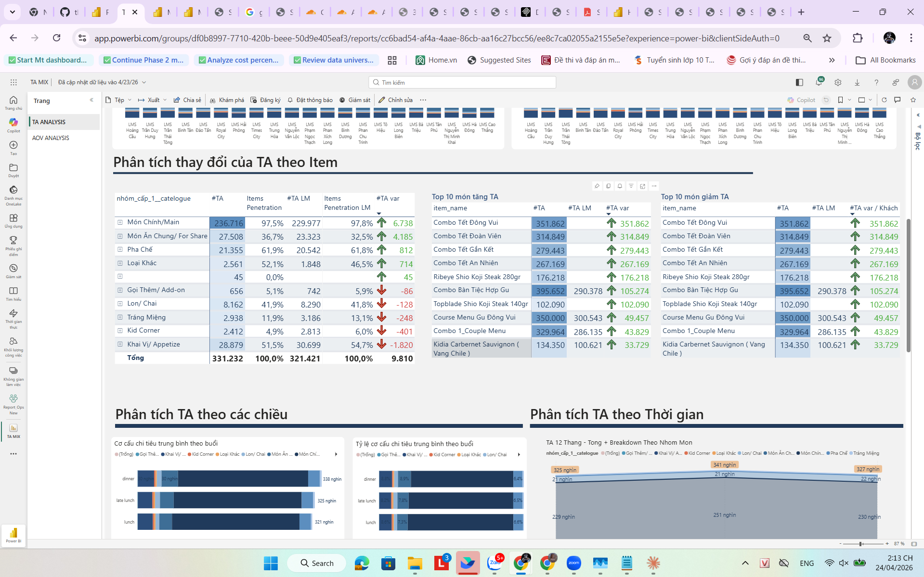Pin the visual using the pushpin icon

pyautogui.click(x=597, y=186)
